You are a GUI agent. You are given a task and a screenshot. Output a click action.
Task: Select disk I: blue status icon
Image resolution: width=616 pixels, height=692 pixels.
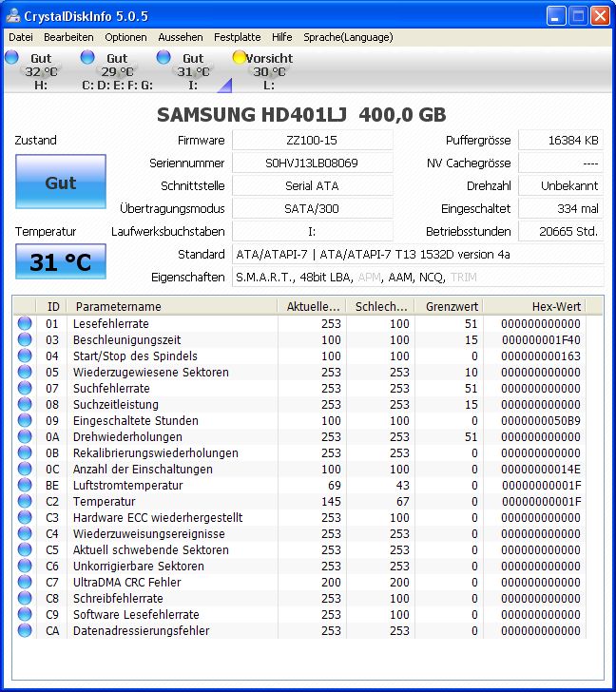coord(164,57)
